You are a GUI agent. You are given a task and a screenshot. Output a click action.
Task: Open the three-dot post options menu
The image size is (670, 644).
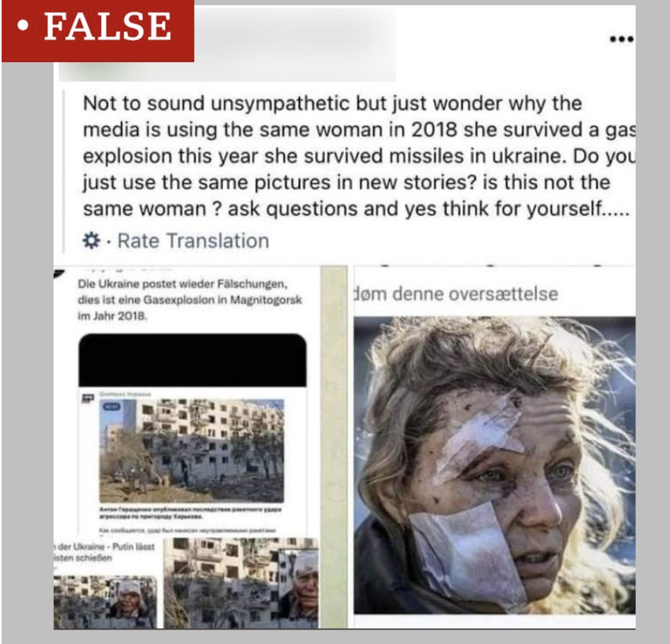pyautogui.click(x=621, y=39)
